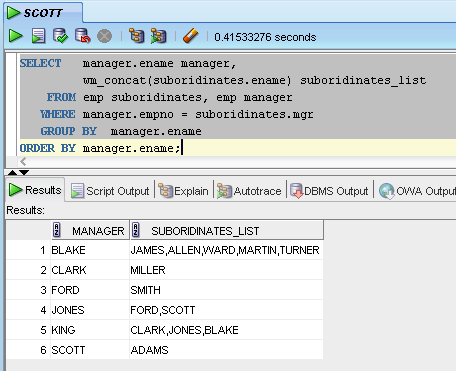Open the Script Output tab
Image resolution: width=456 pixels, height=371 pixels.
110,191
